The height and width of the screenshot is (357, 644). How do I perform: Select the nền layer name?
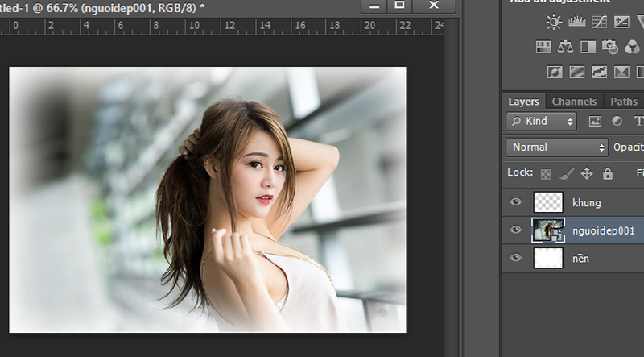[x=580, y=259]
